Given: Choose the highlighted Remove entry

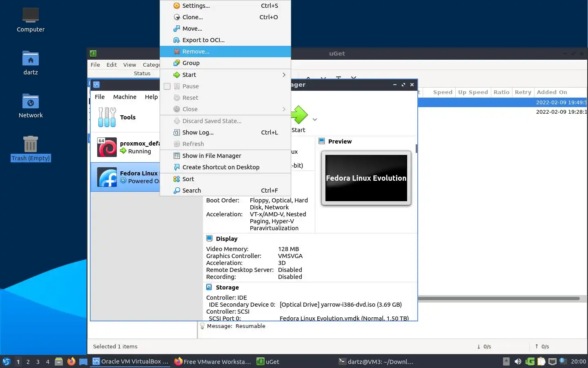Looking at the screenshot, I should (x=225, y=52).
